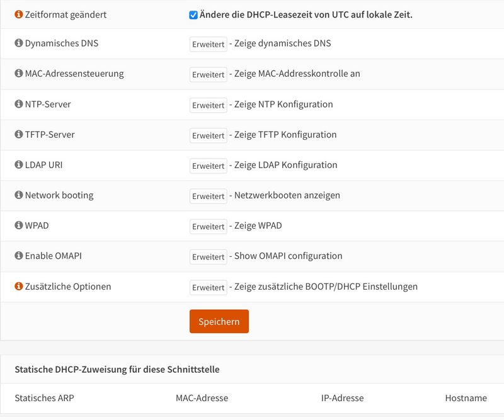Click info icon next to Dynamisches DNS
This screenshot has height=420, width=504.
19,43
